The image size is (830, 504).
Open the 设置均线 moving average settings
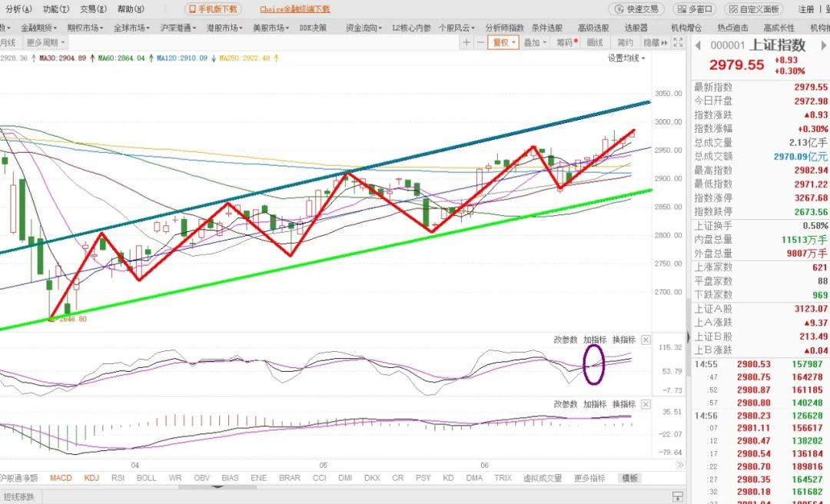coord(627,58)
